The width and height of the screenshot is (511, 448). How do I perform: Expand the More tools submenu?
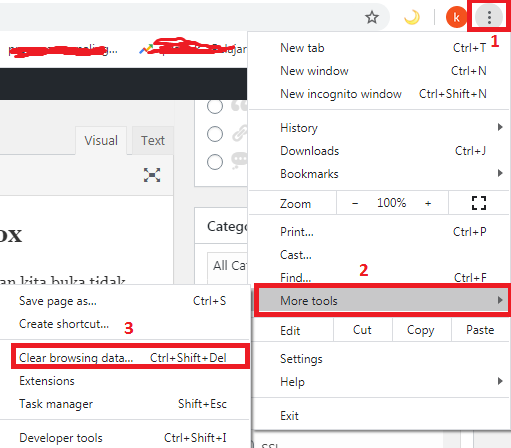(382, 301)
